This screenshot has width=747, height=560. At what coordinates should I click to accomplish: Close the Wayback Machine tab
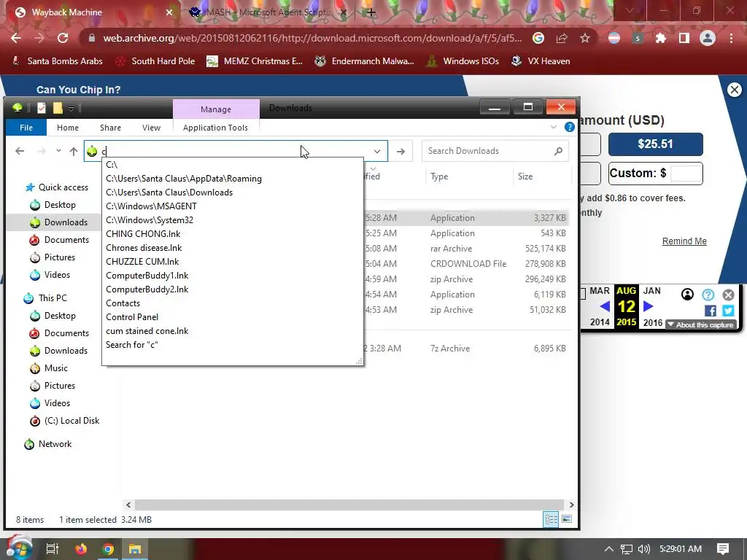tap(169, 12)
